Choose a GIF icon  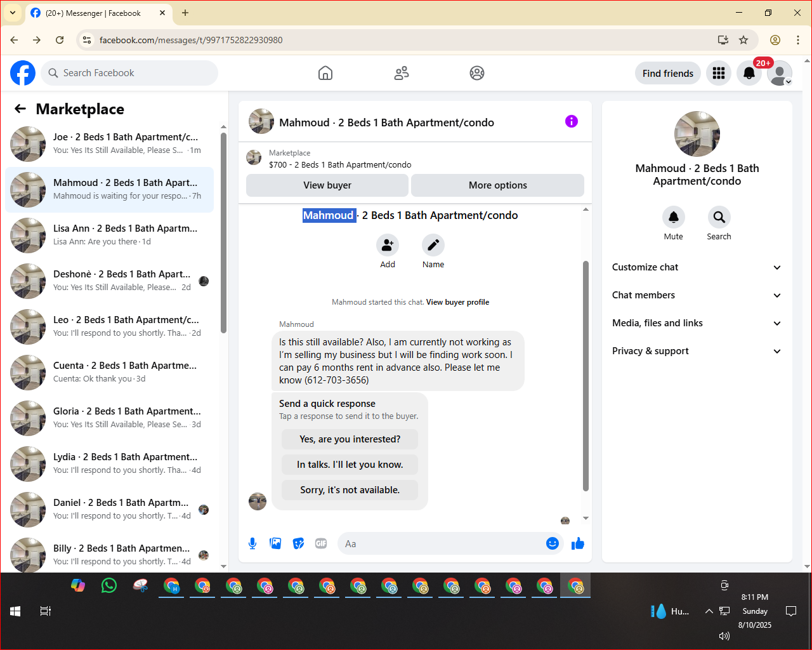point(321,543)
